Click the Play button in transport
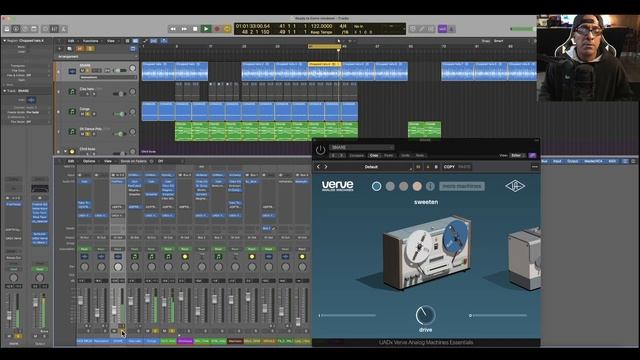Screen dimensions: 640x360 (206, 29)
